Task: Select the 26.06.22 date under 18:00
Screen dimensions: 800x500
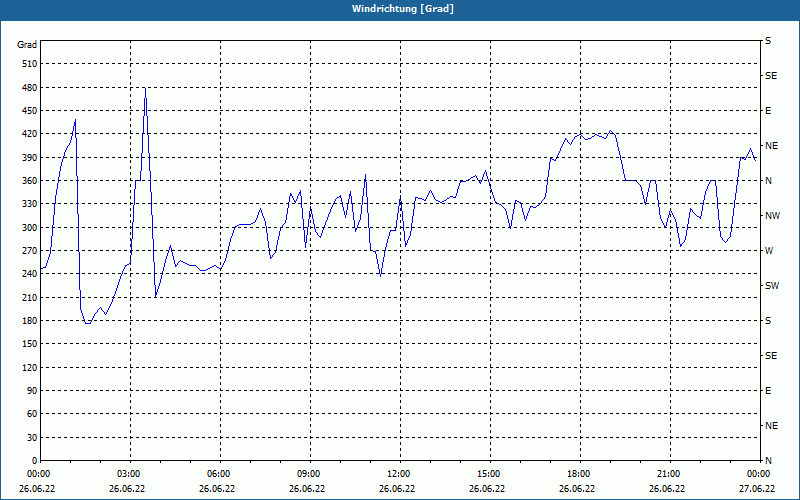Action: point(577,489)
